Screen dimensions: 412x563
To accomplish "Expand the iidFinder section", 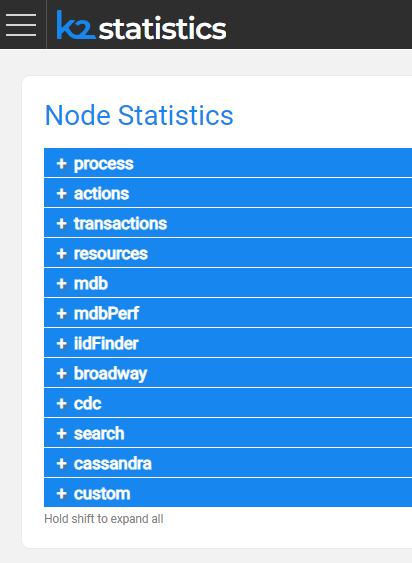I will 228,343.
